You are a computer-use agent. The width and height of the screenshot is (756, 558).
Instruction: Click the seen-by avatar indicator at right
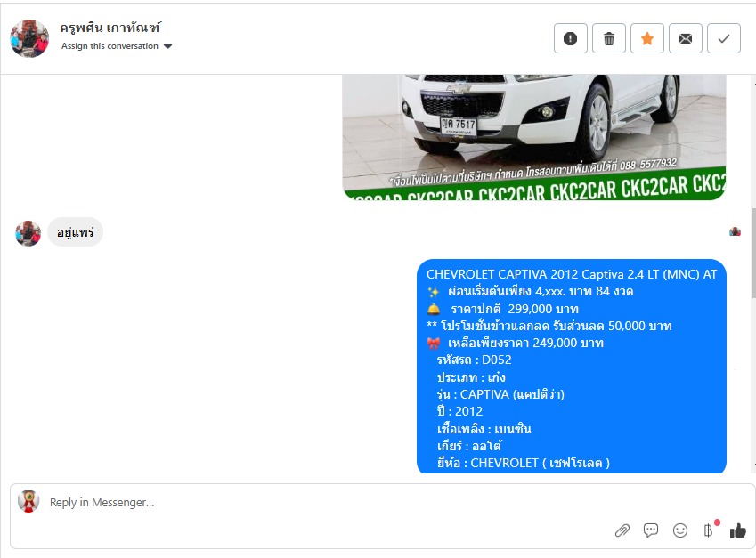(735, 231)
